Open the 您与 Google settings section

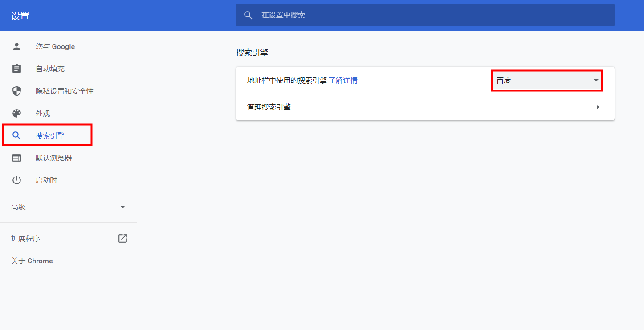pos(55,46)
